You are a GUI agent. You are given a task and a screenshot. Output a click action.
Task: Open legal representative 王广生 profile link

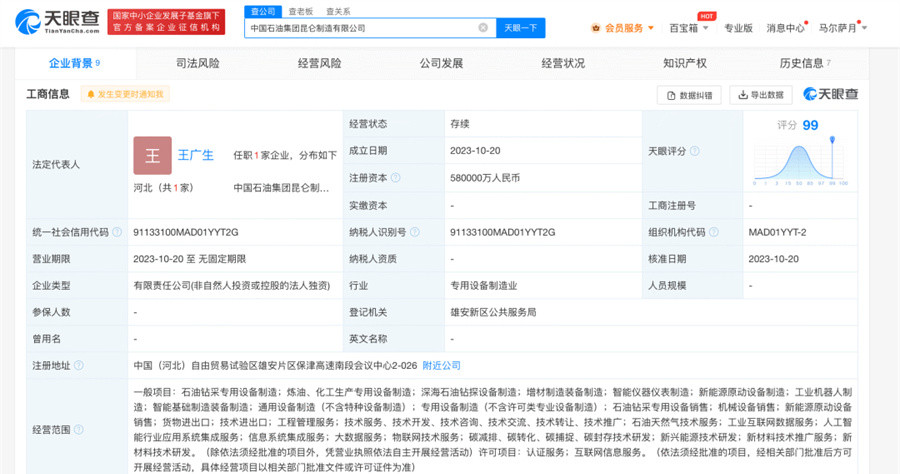[x=195, y=155]
